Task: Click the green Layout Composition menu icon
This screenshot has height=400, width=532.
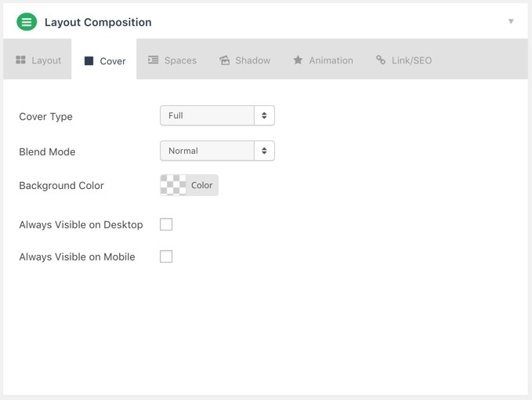Action: point(27,22)
